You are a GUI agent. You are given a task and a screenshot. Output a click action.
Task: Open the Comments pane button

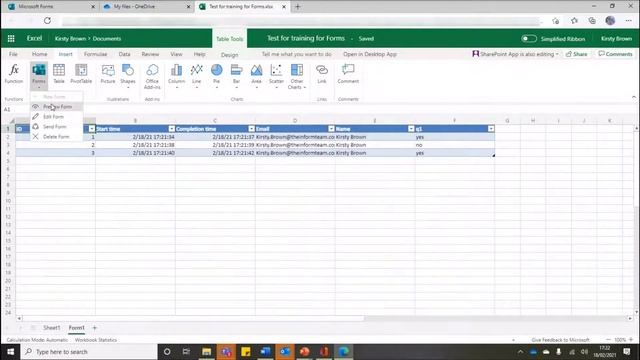(x=615, y=54)
